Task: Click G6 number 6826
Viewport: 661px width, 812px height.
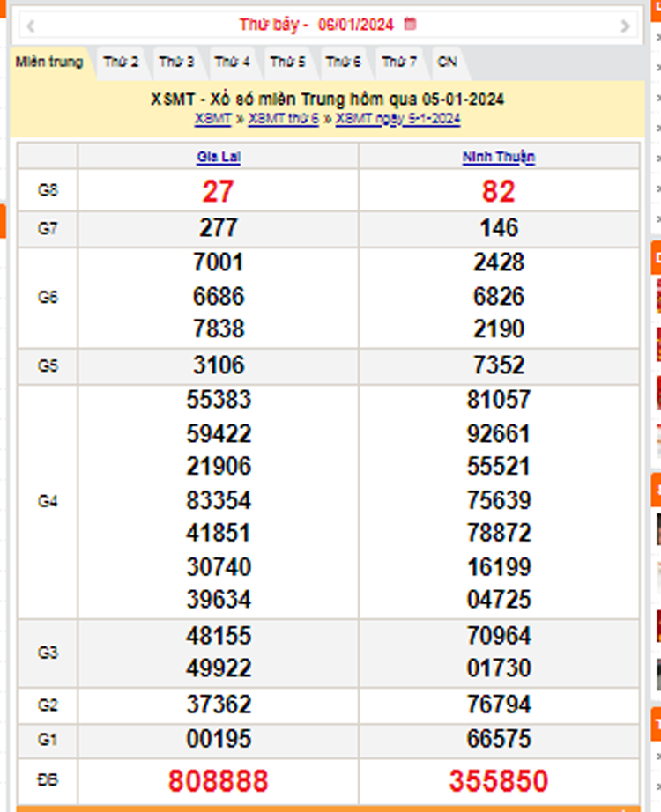Action: pyautogui.click(x=499, y=296)
